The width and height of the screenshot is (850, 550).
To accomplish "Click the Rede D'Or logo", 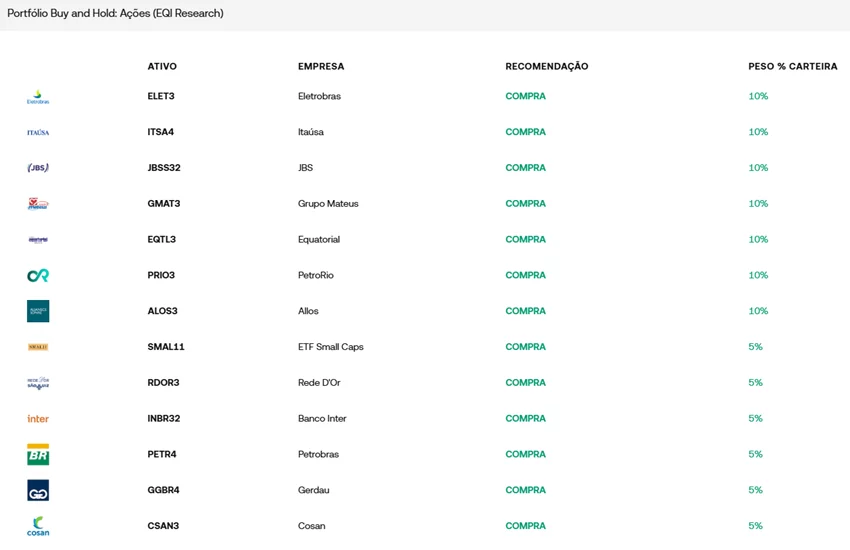I will click(x=38, y=383).
